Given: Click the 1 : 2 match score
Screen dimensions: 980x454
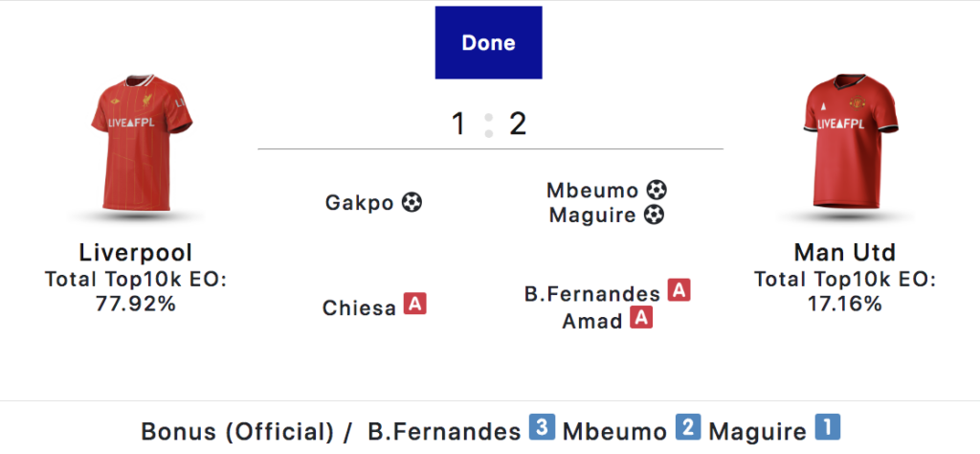Looking at the screenshot, I should [489, 124].
